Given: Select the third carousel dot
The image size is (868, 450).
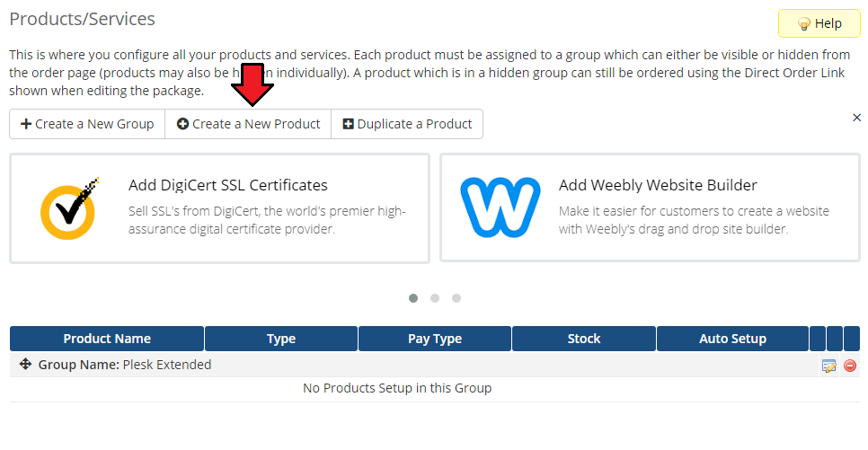Looking at the screenshot, I should click(456, 298).
